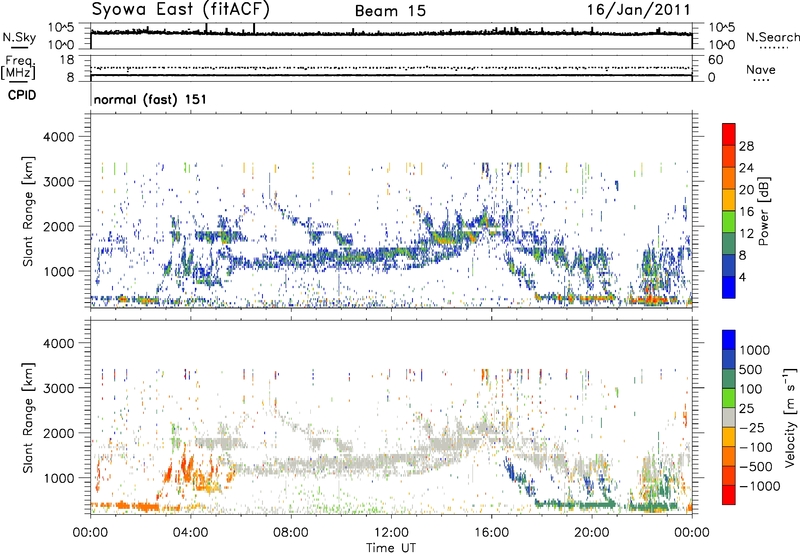
Task: Select the "08:00" time tick label
Action: (291, 533)
